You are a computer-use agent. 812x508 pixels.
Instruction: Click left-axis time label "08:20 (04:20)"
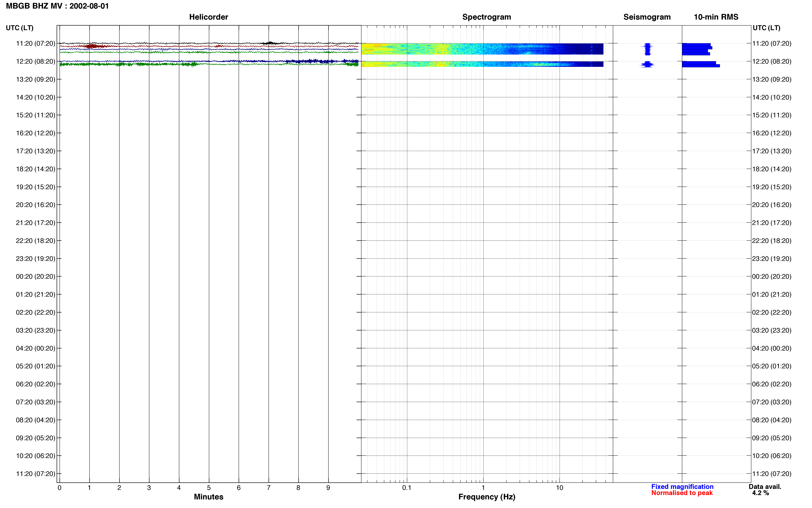(35, 420)
